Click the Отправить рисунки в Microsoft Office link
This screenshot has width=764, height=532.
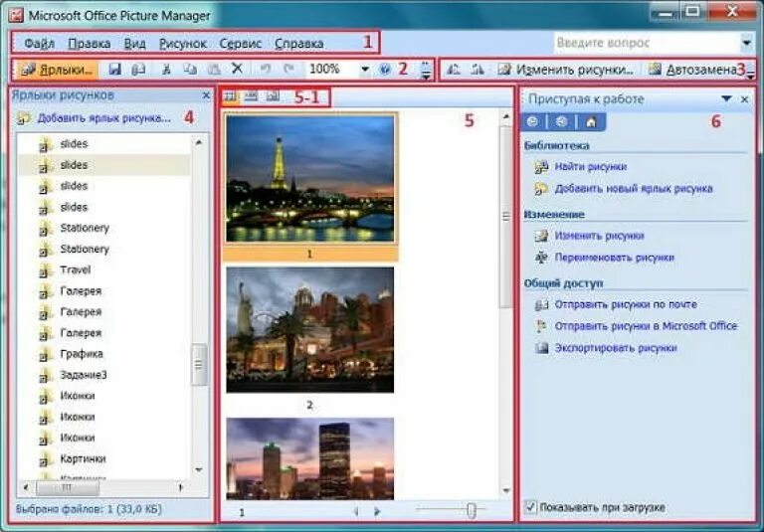(646, 326)
